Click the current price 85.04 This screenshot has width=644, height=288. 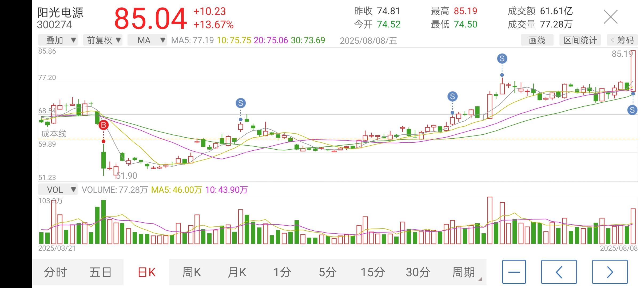150,18
